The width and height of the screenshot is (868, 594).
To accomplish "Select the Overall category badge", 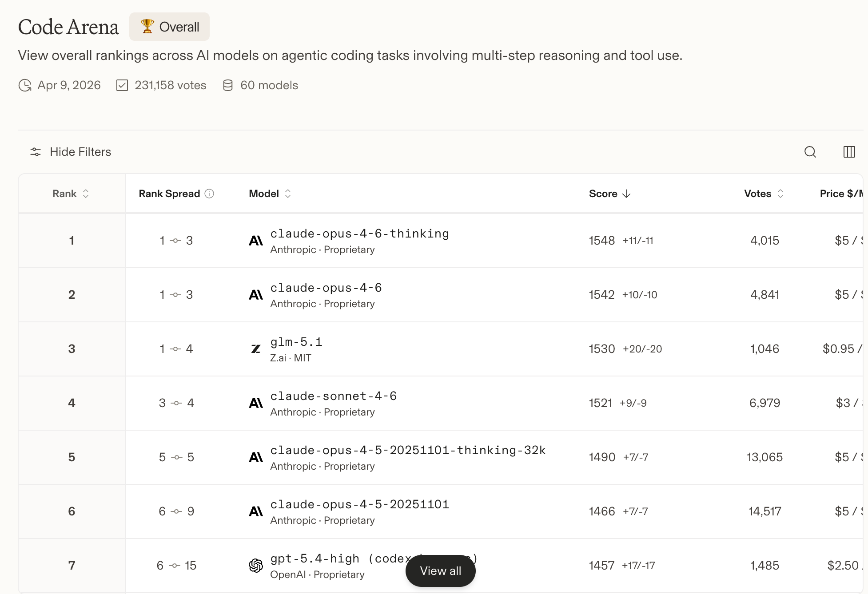I will tap(169, 27).
